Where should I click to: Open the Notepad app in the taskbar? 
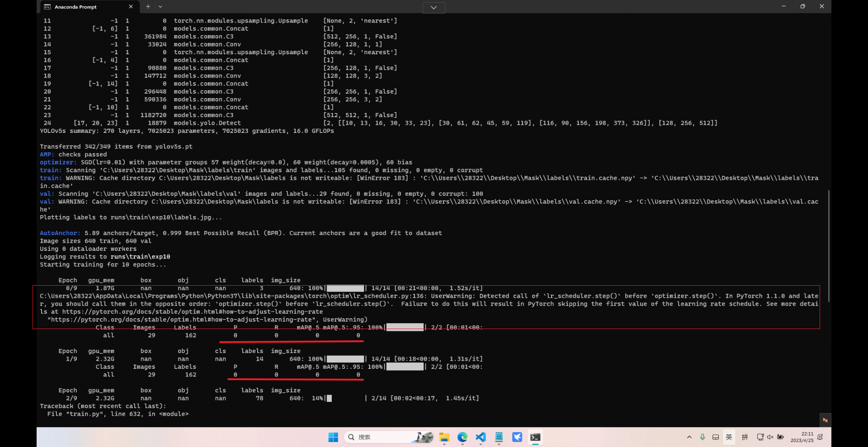pos(499,437)
